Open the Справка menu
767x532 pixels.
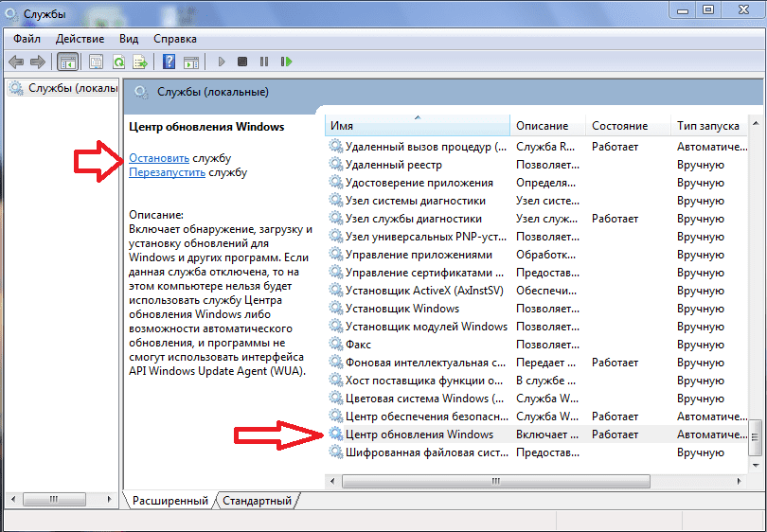point(174,39)
